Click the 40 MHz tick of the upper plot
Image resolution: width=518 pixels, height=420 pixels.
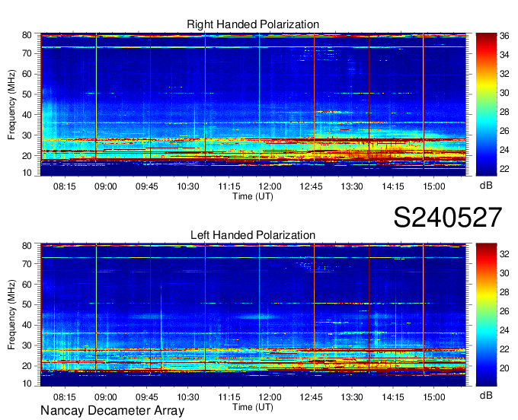(x=27, y=114)
